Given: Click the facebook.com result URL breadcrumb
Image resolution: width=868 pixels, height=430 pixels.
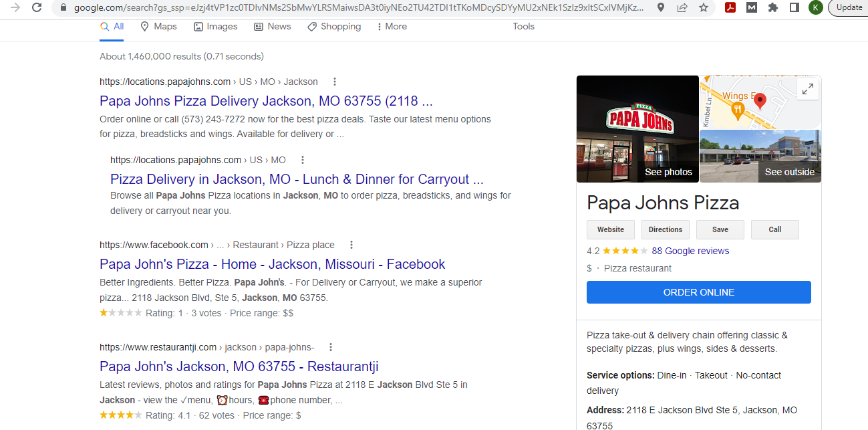Looking at the screenshot, I should click(x=217, y=245).
